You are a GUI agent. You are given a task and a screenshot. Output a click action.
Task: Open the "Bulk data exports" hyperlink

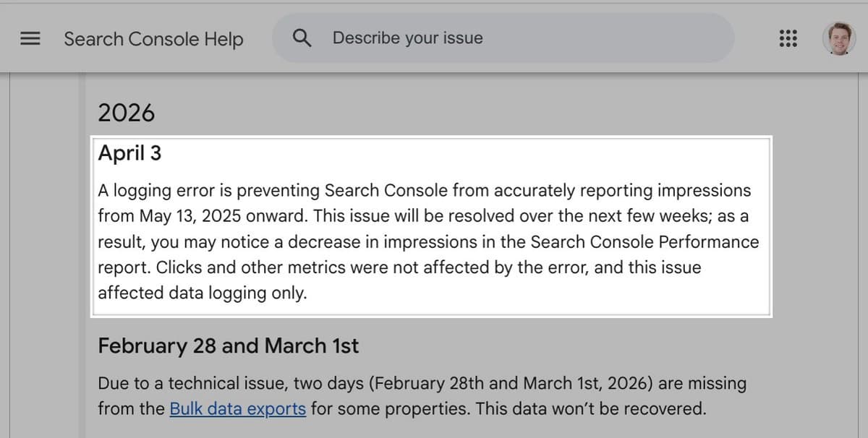236,408
